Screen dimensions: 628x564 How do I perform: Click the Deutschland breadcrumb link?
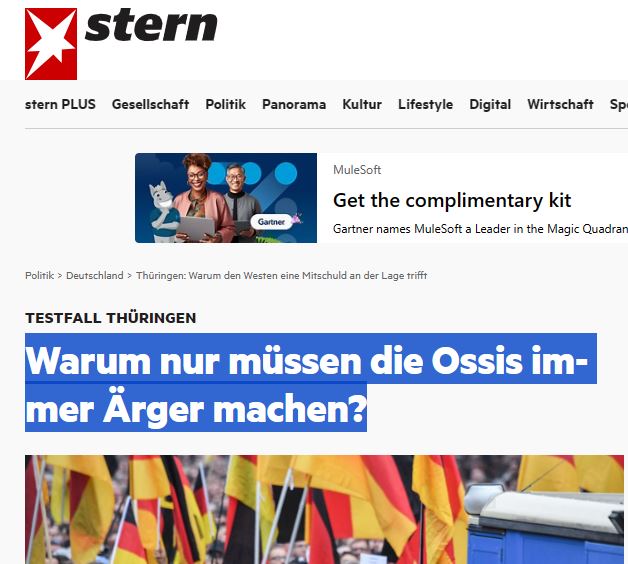pos(95,276)
